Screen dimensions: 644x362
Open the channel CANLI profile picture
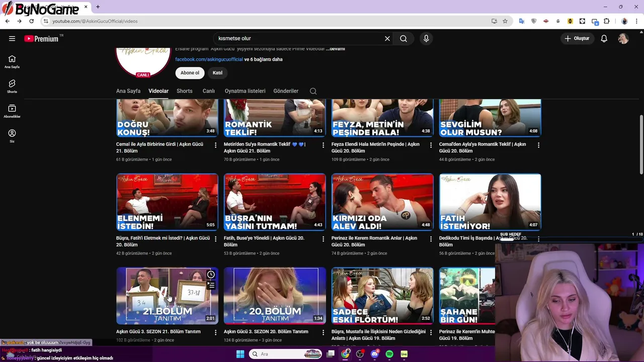(143, 62)
